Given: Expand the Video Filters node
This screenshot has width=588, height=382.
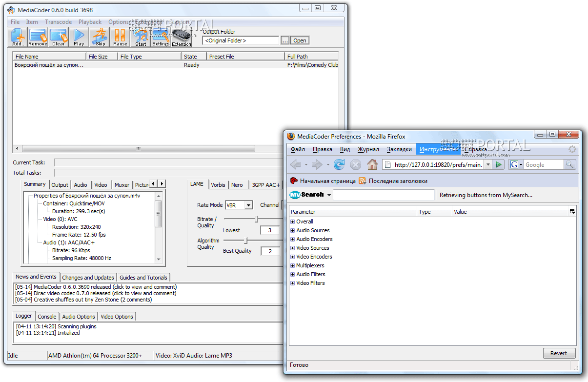Looking at the screenshot, I should pos(293,283).
